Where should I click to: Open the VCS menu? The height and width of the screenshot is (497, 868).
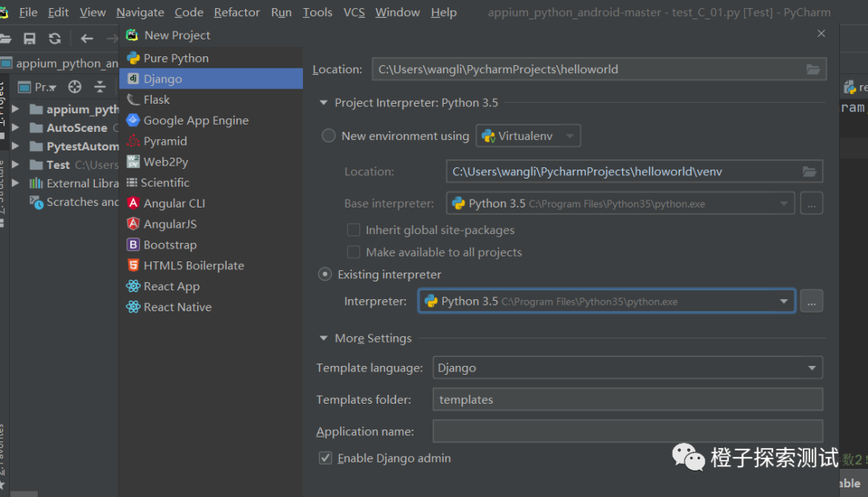354,12
